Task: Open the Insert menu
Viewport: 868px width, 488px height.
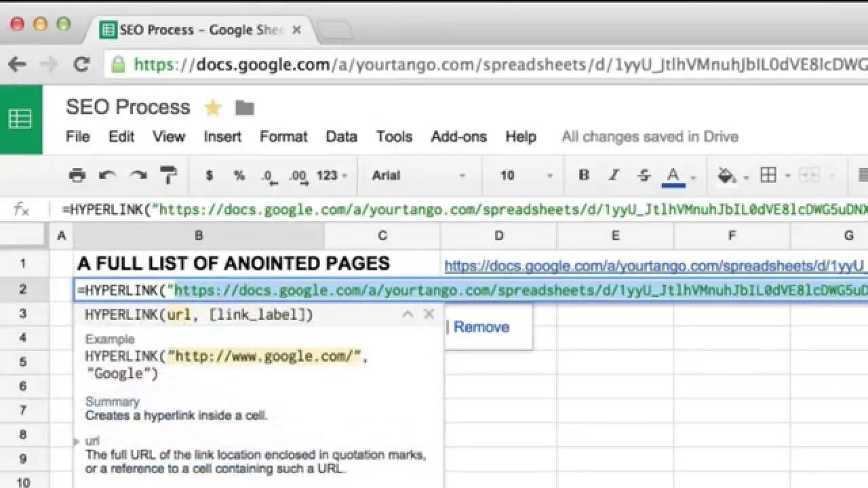Action: click(x=222, y=137)
